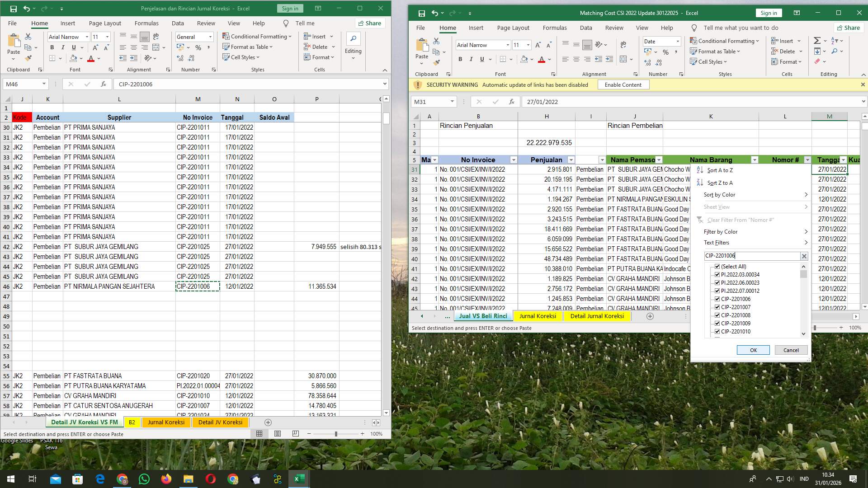868x488 pixels.
Task: Open the font size dropdown
Action: (528, 45)
